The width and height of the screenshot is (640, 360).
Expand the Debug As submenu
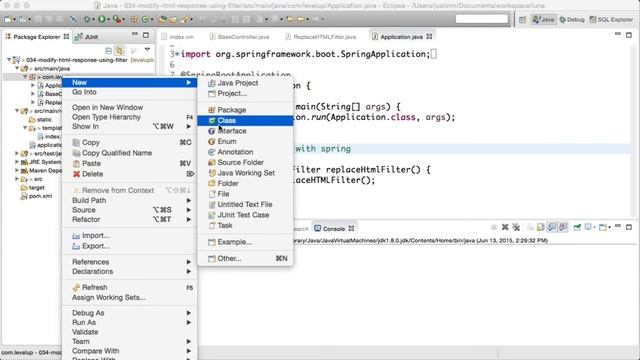129,313
